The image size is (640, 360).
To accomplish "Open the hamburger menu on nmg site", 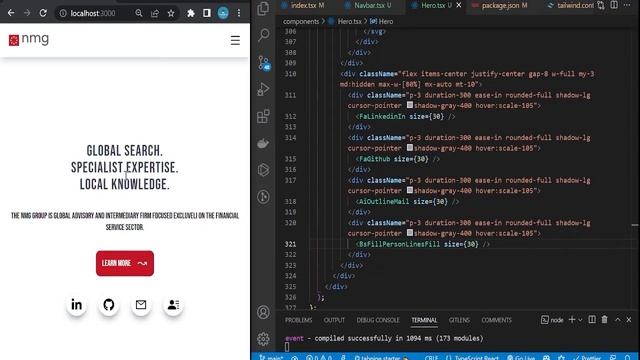I will 235,40.
